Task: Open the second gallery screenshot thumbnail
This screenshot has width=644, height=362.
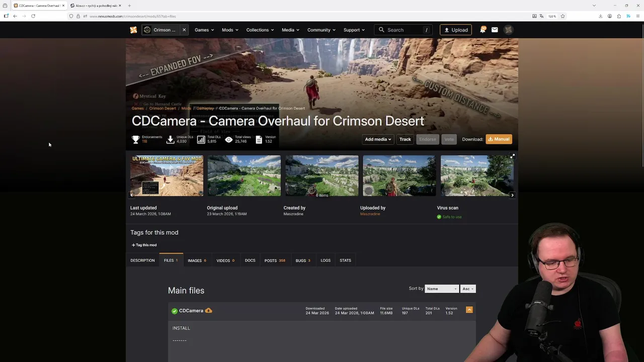Action: tap(244, 175)
